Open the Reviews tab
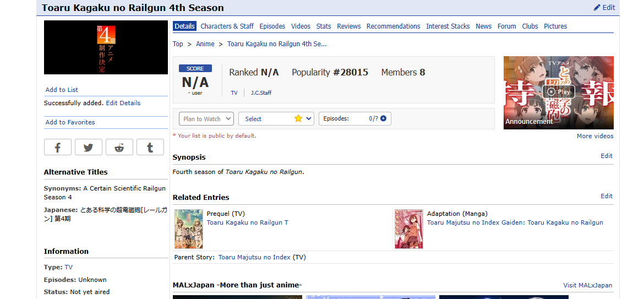Viewport: 644px width, 299px height. (x=349, y=26)
